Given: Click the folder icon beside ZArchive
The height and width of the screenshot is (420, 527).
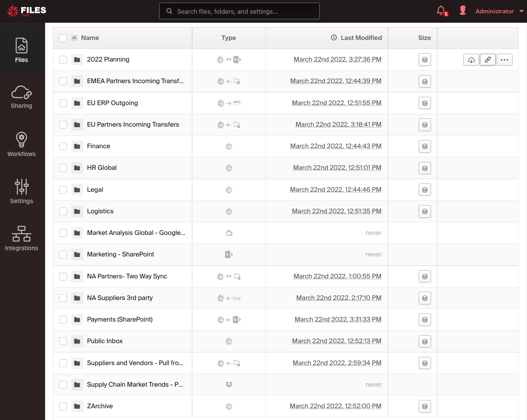Looking at the screenshot, I should click(77, 406).
